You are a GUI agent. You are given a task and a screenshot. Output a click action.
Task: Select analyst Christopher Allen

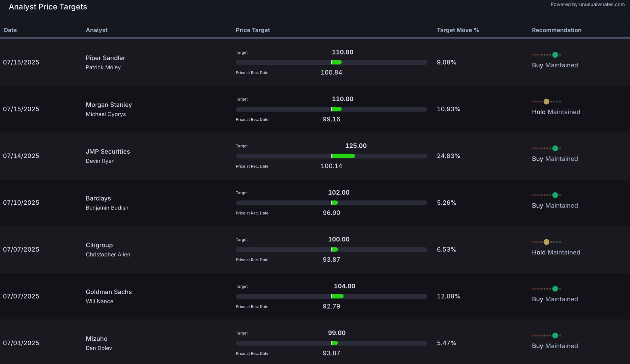(108, 254)
